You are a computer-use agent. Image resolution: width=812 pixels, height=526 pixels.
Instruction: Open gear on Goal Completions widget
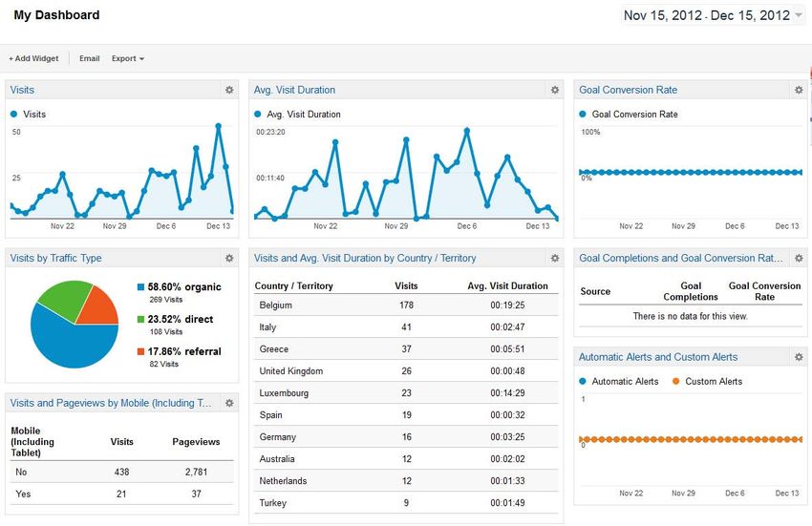[x=799, y=258]
